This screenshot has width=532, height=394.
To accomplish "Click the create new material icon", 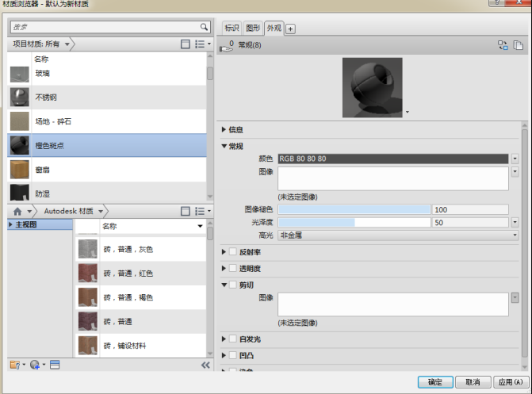I will point(37,365).
